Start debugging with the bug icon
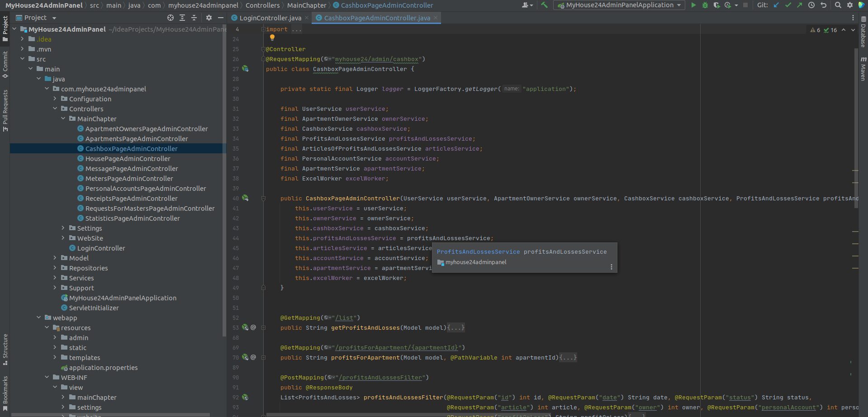868x417 pixels. (x=705, y=5)
